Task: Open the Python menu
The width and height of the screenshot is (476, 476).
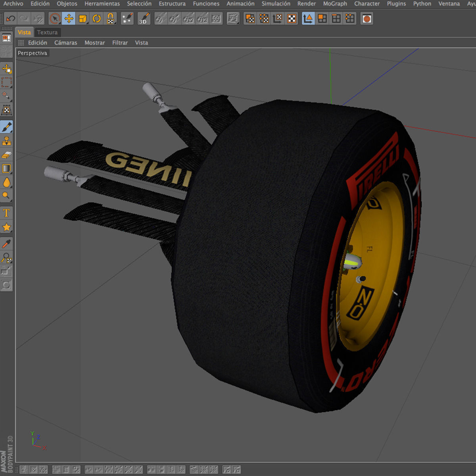Action: coord(422,4)
